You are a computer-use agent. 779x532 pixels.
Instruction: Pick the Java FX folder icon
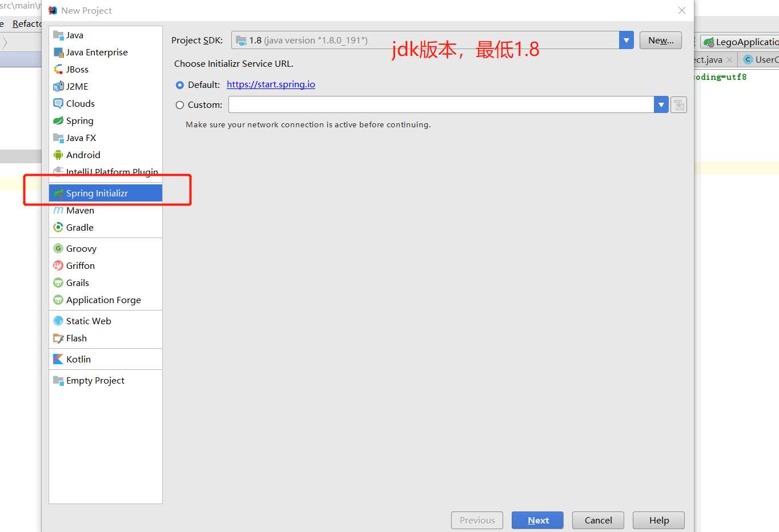click(58, 138)
